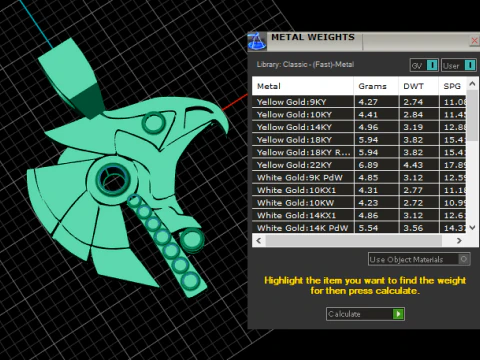Click the vertical scrollbar thumb

click(472, 115)
